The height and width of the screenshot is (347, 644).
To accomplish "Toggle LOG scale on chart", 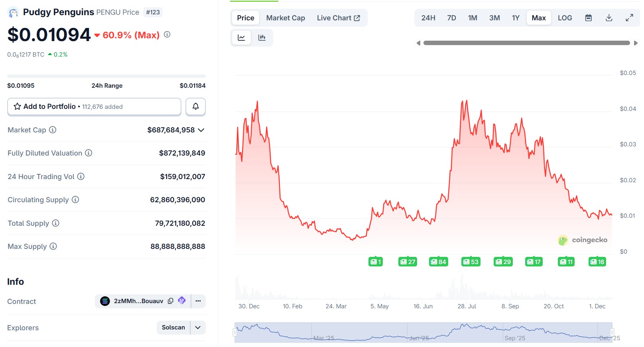I will pyautogui.click(x=565, y=18).
